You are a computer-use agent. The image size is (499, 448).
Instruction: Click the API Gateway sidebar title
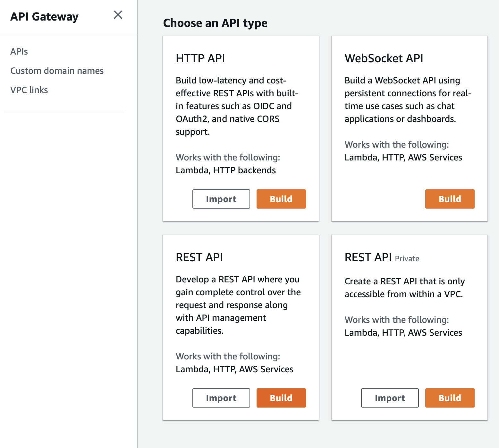(44, 17)
